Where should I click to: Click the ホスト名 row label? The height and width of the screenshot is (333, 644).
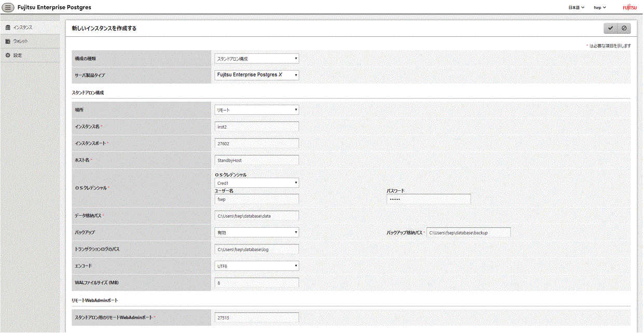83,160
